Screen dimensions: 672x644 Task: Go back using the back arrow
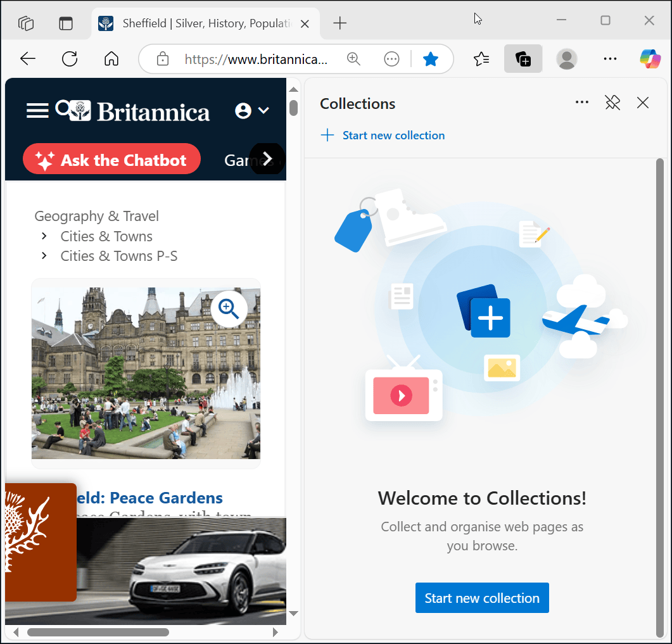click(28, 58)
